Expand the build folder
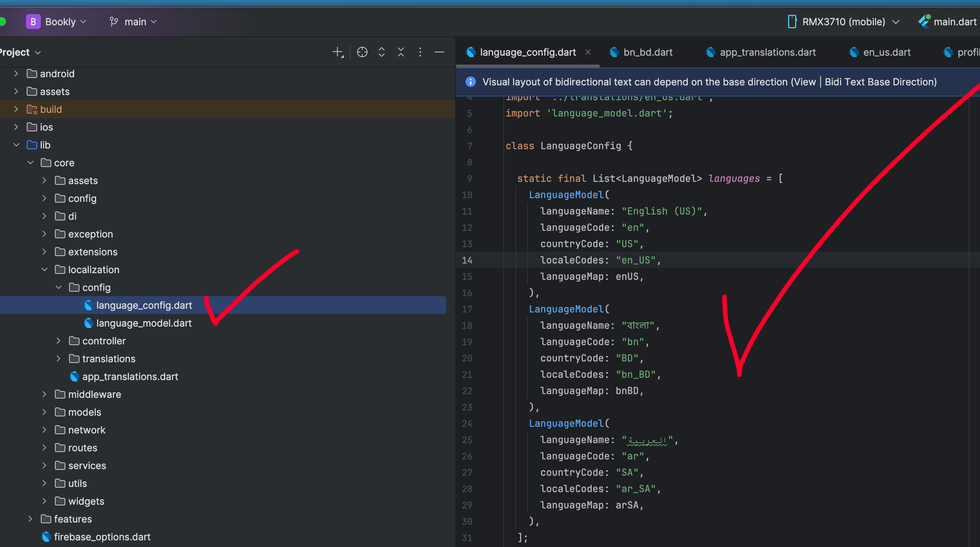980x547 pixels. (x=16, y=109)
